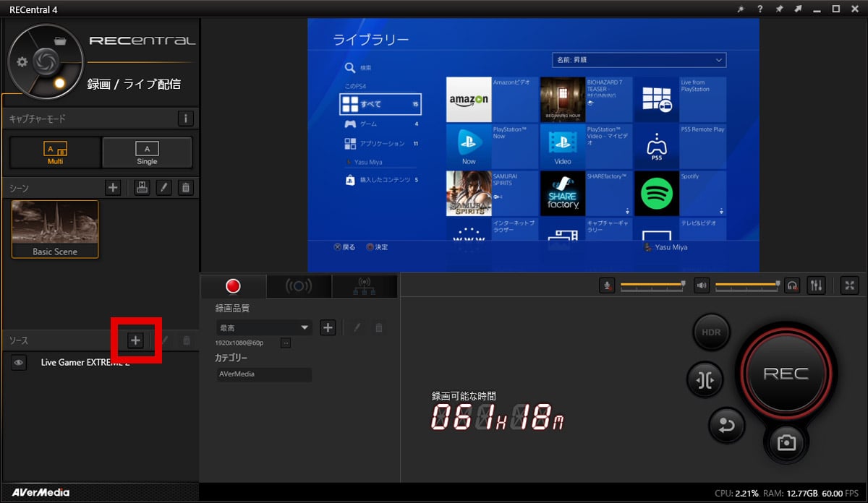Click the SAMURAI SPIRITS tile
The width and height of the screenshot is (868, 503).
click(x=492, y=193)
